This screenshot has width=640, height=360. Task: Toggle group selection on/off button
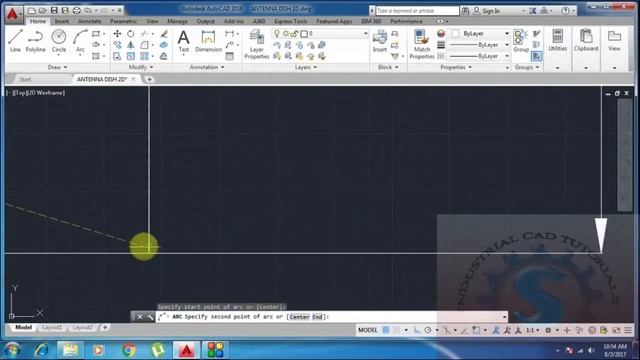click(537, 56)
